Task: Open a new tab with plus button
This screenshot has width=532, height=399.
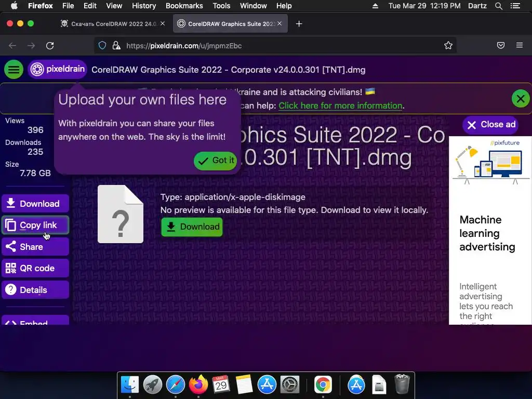Action: point(299,24)
